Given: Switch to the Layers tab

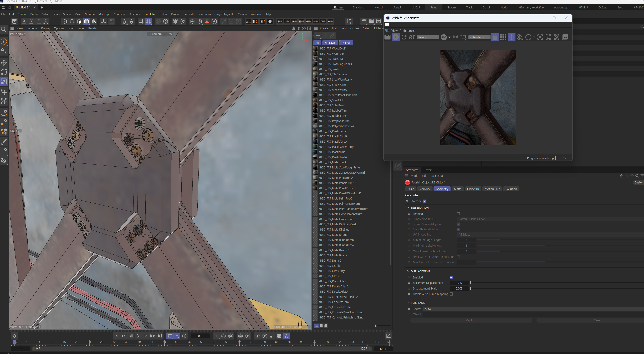Looking at the screenshot, I should pos(428,170).
